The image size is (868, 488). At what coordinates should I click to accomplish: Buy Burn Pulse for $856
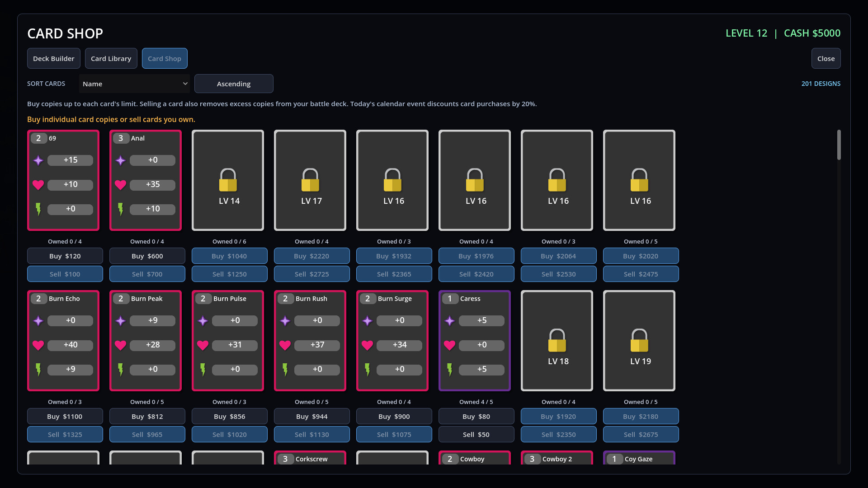coord(230,416)
